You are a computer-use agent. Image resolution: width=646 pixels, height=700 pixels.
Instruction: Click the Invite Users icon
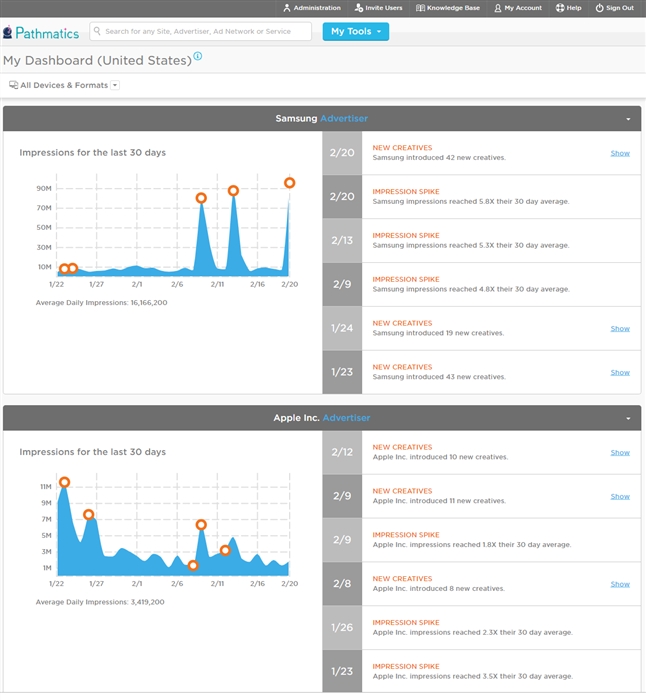359,8
